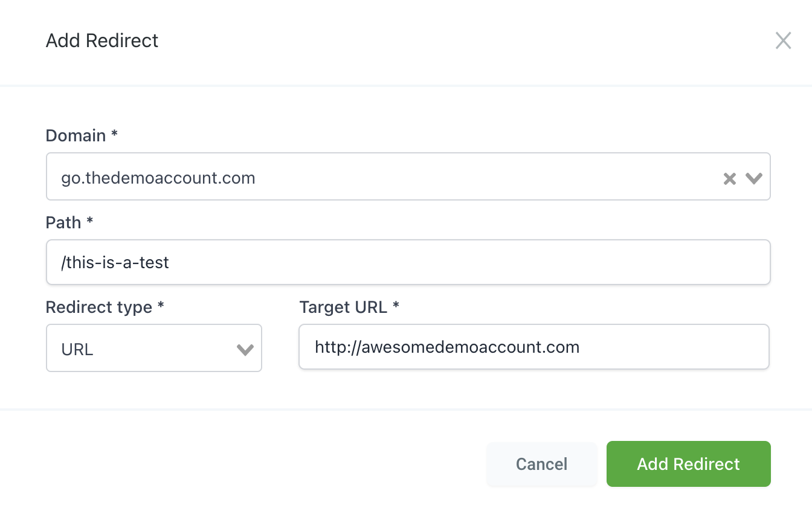Close the Add Redirect dialog with X
Screen dimensions: 812x511
pyautogui.click(x=783, y=41)
